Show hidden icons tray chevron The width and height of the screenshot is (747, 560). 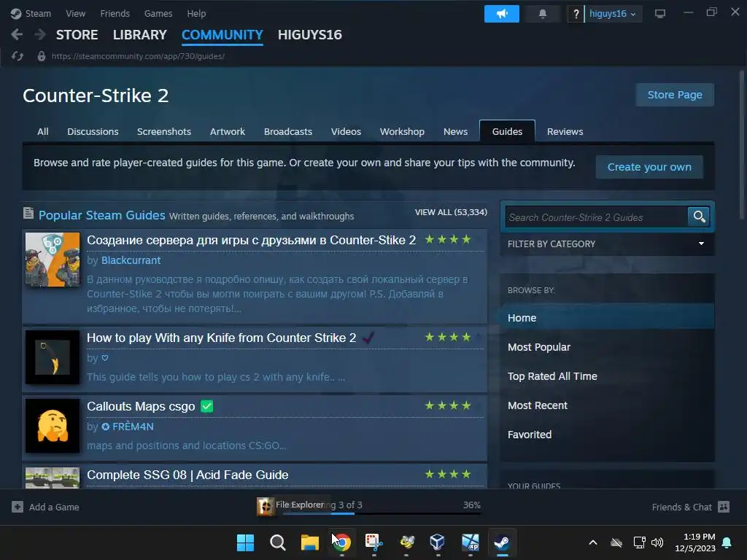(593, 542)
